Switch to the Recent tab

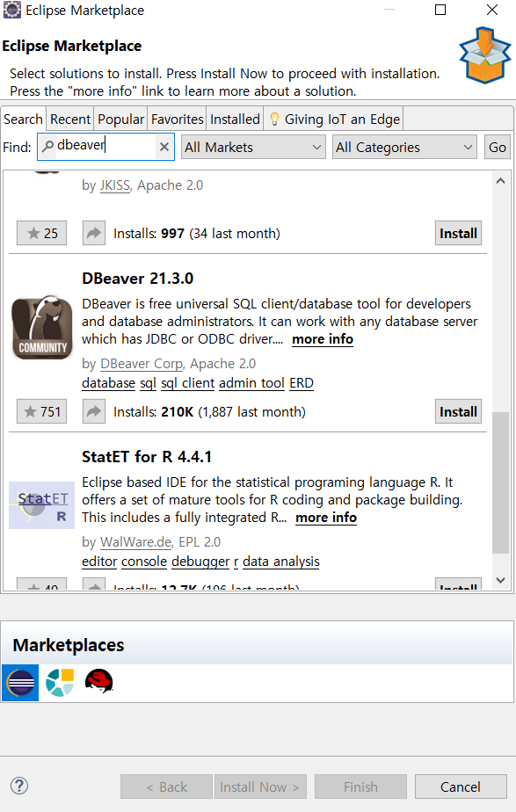click(70, 120)
